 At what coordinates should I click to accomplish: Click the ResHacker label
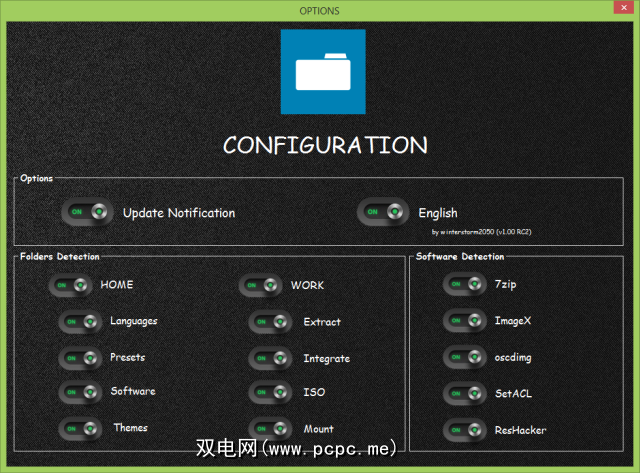click(x=520, y=430)
